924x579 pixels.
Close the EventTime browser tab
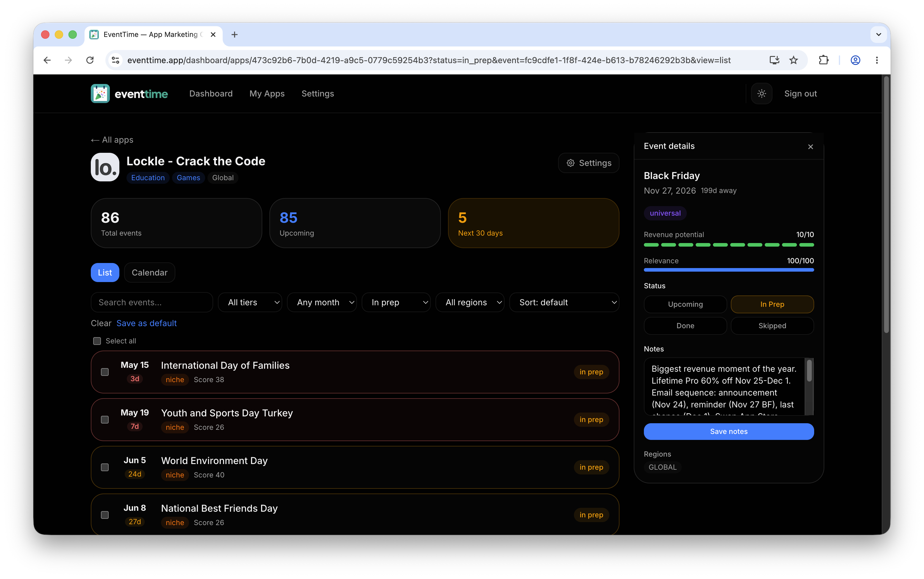click(x=213, y=35)
